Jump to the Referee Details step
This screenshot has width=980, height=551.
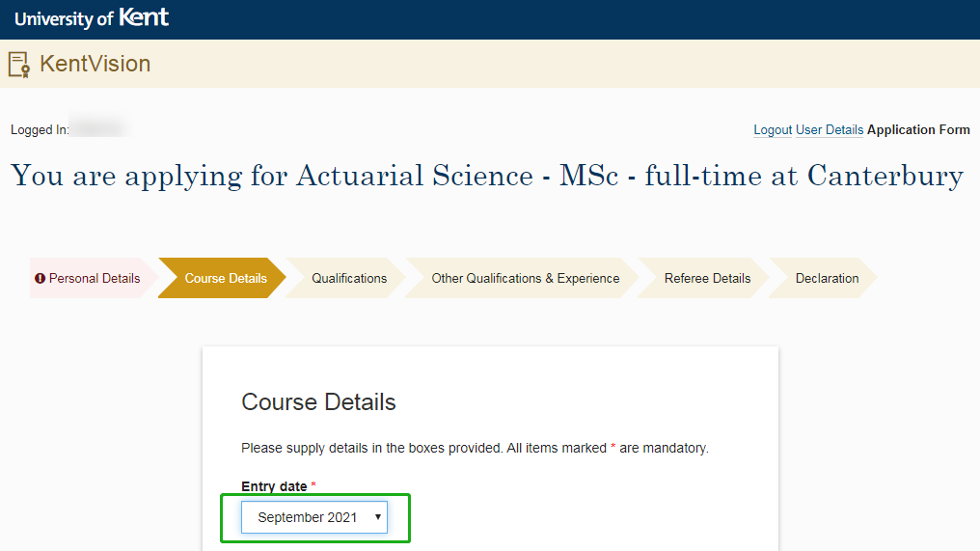[x=707, y=279]
